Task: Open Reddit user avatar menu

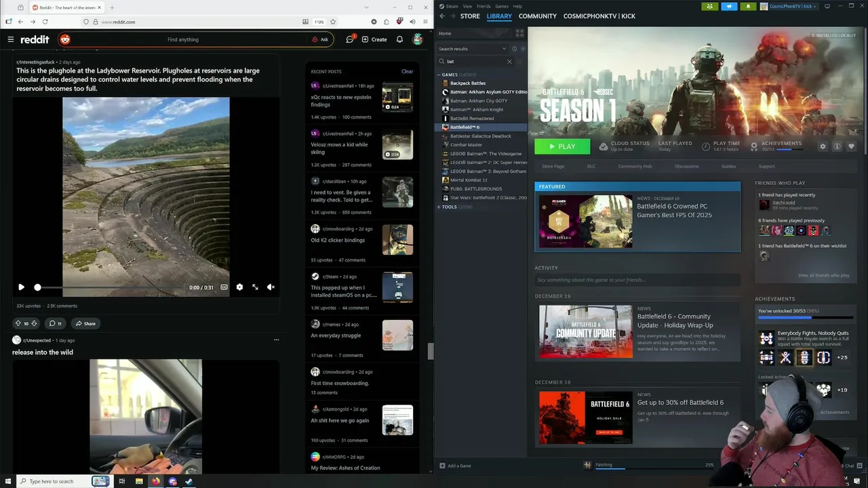Action: coord(418,39)
